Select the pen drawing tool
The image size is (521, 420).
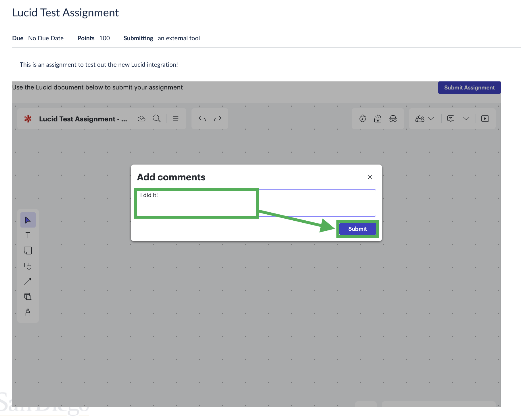coord(28,312)
